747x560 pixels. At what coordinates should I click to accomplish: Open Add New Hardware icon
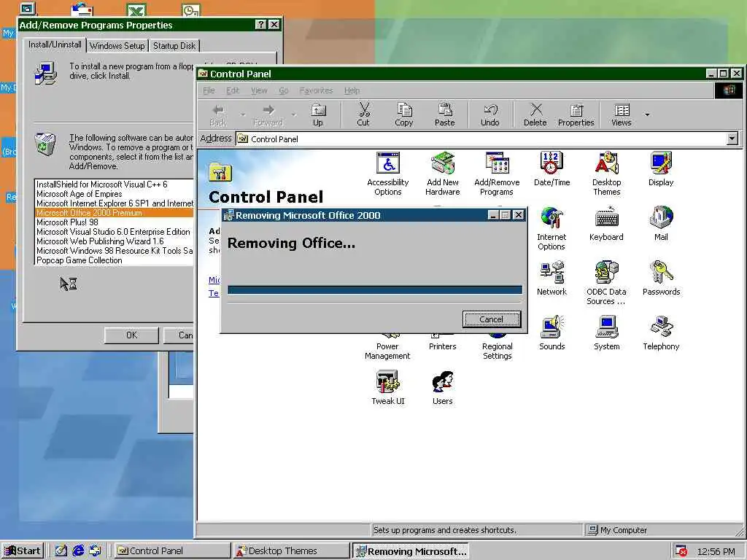pos(443,174)
